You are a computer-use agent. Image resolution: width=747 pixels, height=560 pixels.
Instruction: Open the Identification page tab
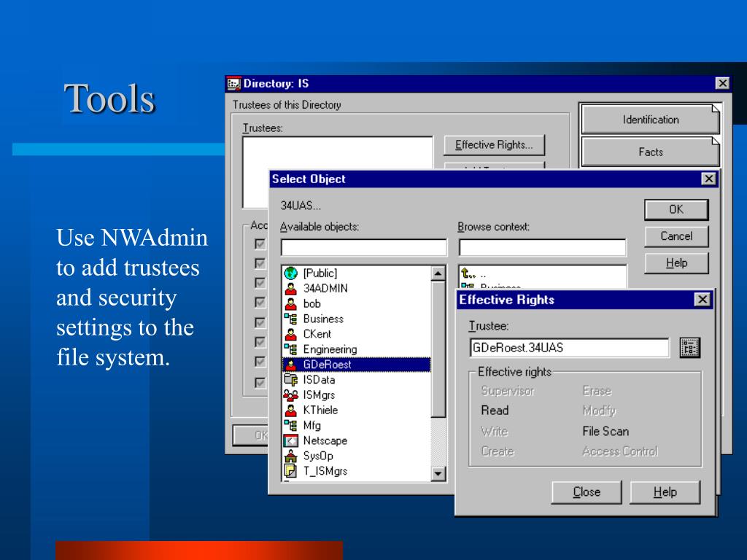(x=650, y=120)
